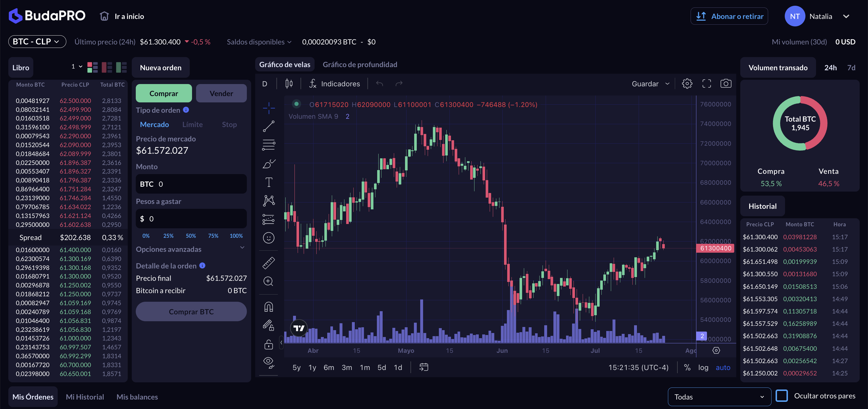Expand Opciones avanzadas section
Image resolution: width=868 pixels, height=409 pixels.
[x=191, y=249]
